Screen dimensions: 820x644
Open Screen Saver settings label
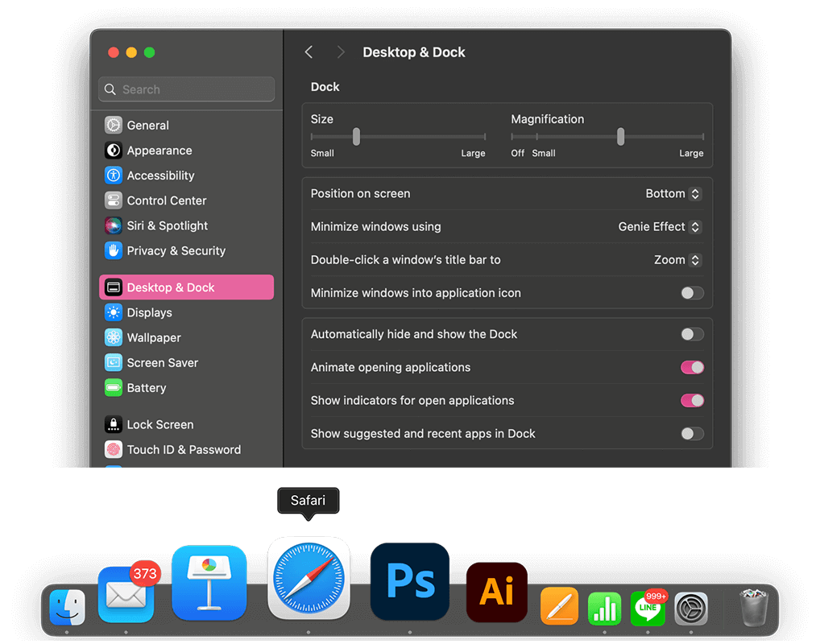coord(163,363)
